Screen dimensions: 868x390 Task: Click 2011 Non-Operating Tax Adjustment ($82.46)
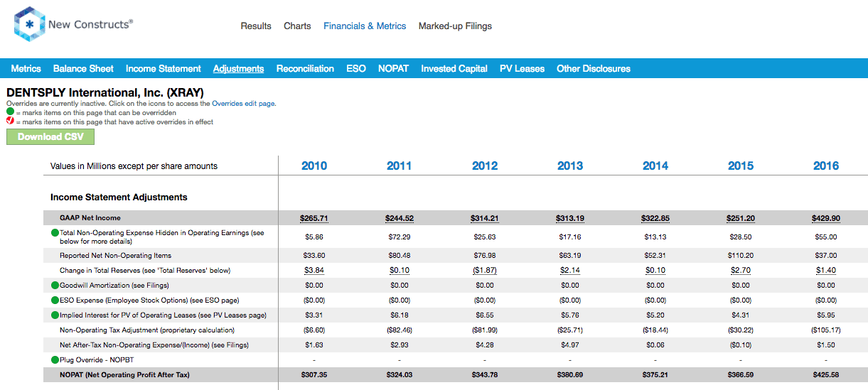[400, 330]
